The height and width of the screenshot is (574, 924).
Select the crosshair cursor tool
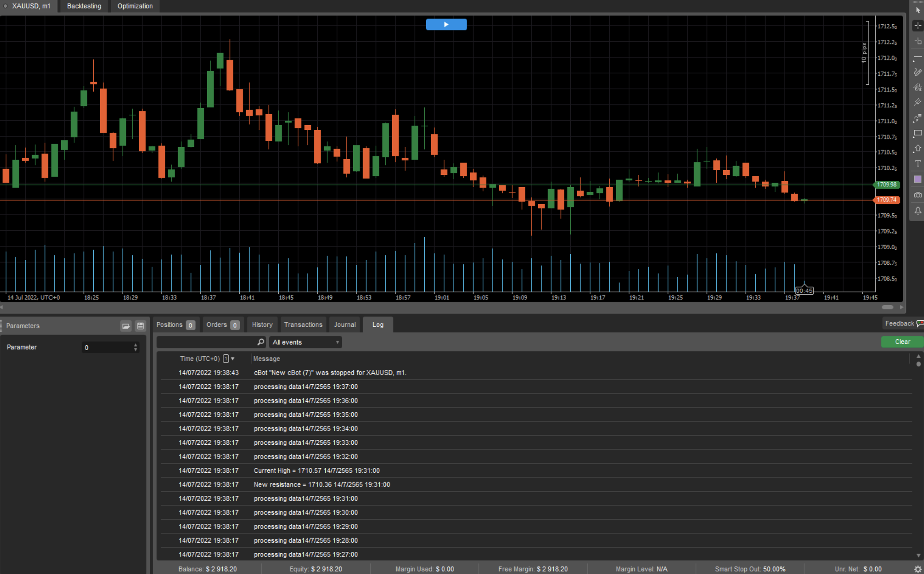tap(918, 26)
